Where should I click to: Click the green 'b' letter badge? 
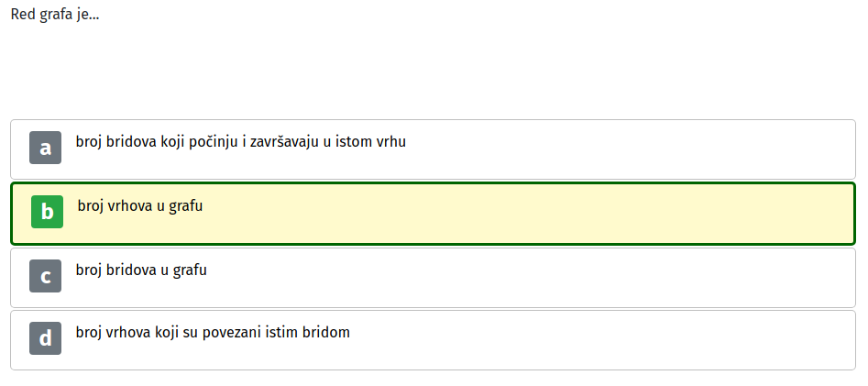coord(47,212)
